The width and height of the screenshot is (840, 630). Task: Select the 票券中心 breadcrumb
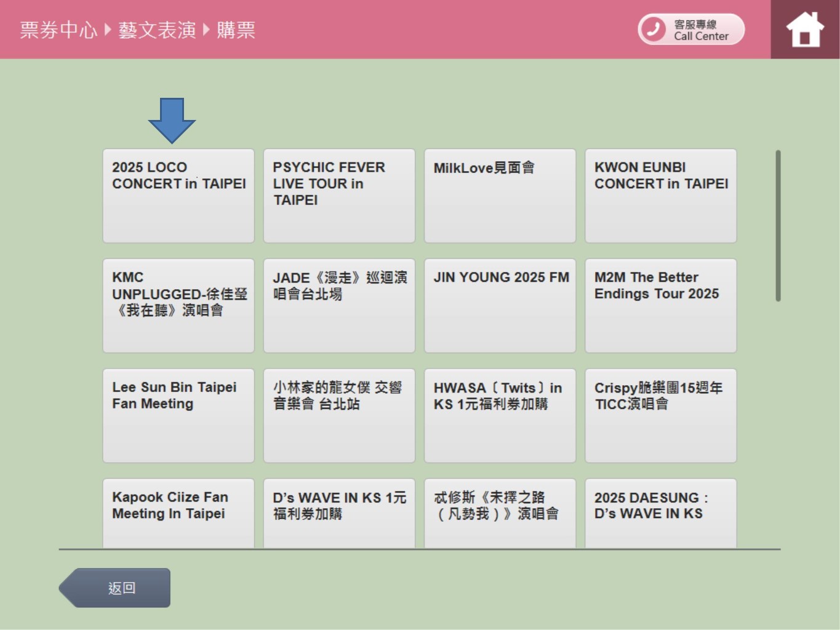pos(58,30)
